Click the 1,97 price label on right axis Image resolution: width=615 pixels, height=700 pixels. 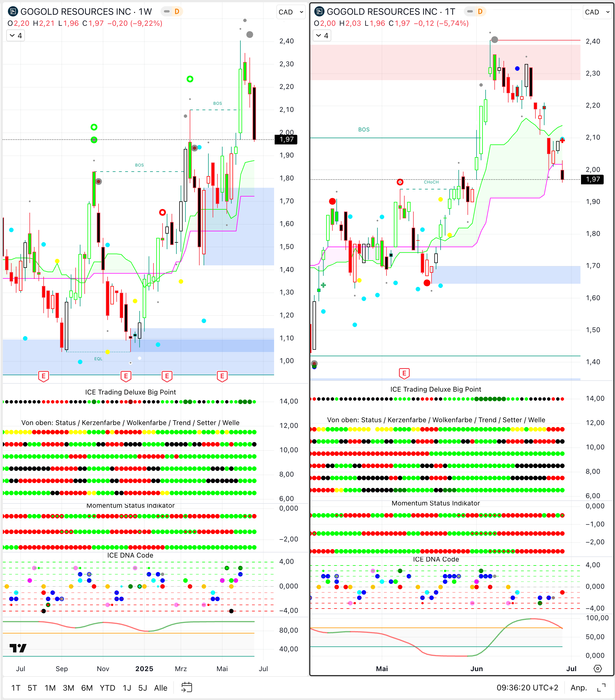click(592, 179)
